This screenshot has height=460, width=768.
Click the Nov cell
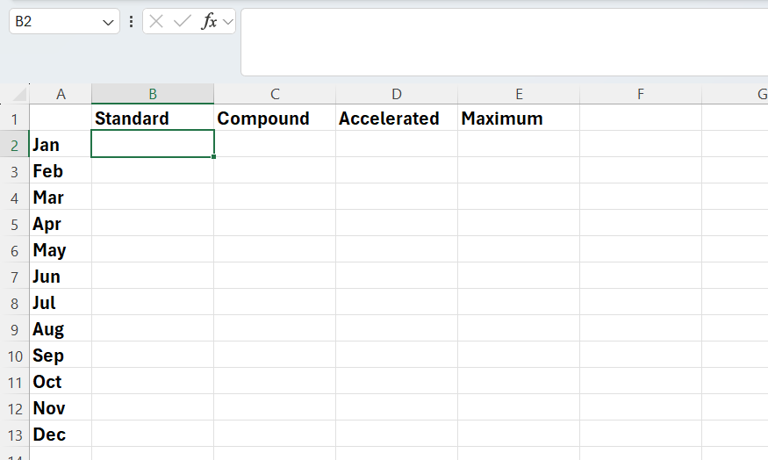61,408
